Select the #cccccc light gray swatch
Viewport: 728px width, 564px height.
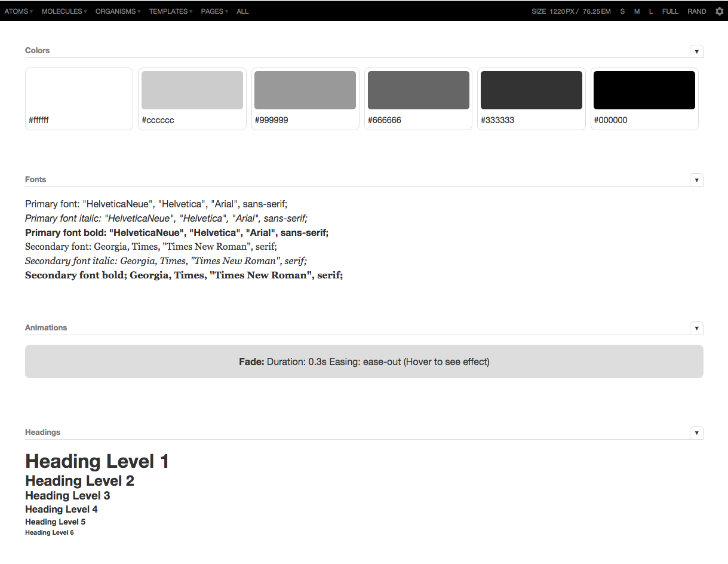coord(192,99)
